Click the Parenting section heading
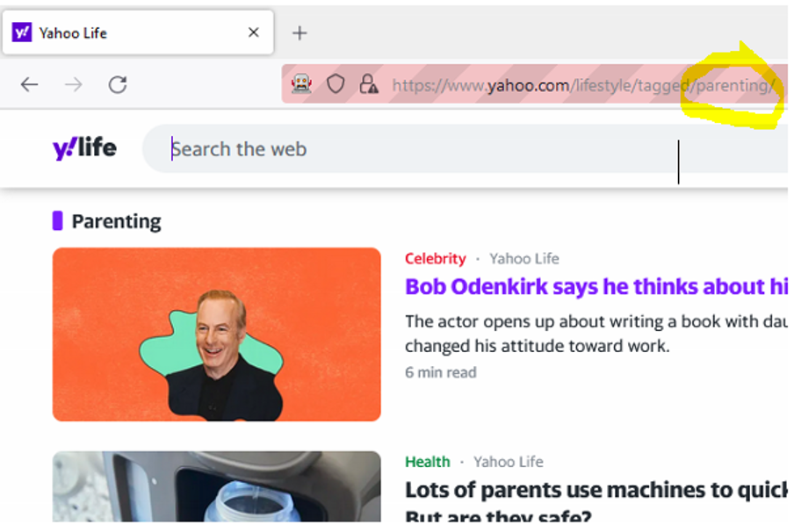 [116, 221]
